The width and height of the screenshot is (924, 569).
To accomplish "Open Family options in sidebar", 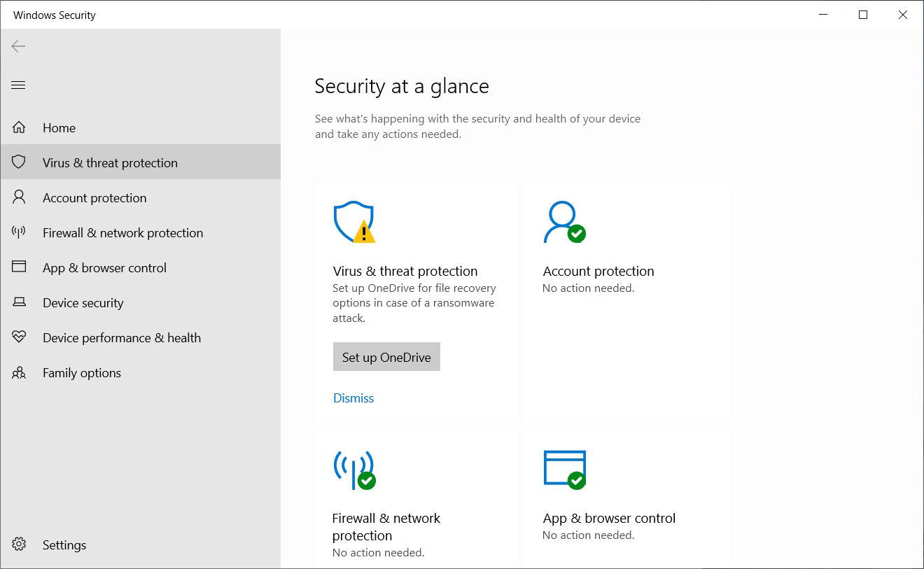I will point(140,372).
